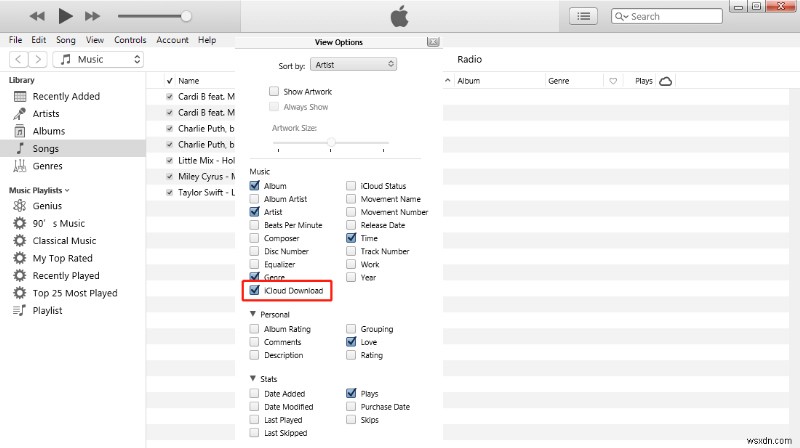Enable the Composer column checkbox
Screen dimensions: 800x448
point(254,238)
